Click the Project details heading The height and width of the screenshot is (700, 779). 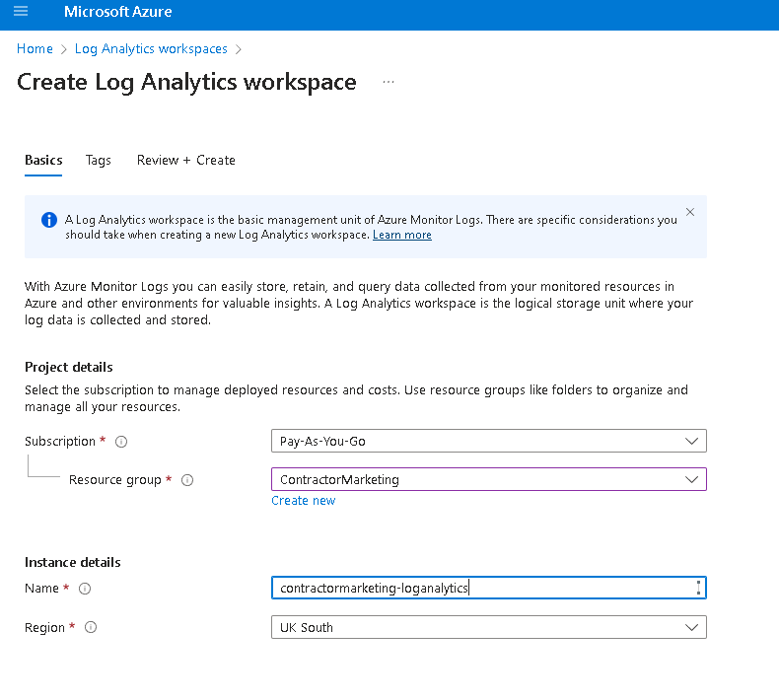pyautogui.click(x=69, y=367)
